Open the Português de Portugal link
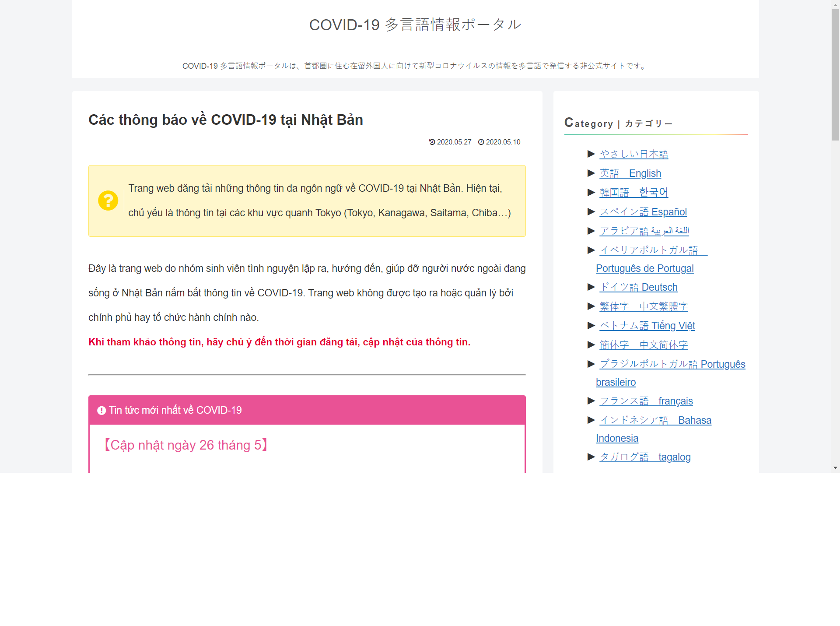Viewport: 840px width, 626px height. point(644,268)
